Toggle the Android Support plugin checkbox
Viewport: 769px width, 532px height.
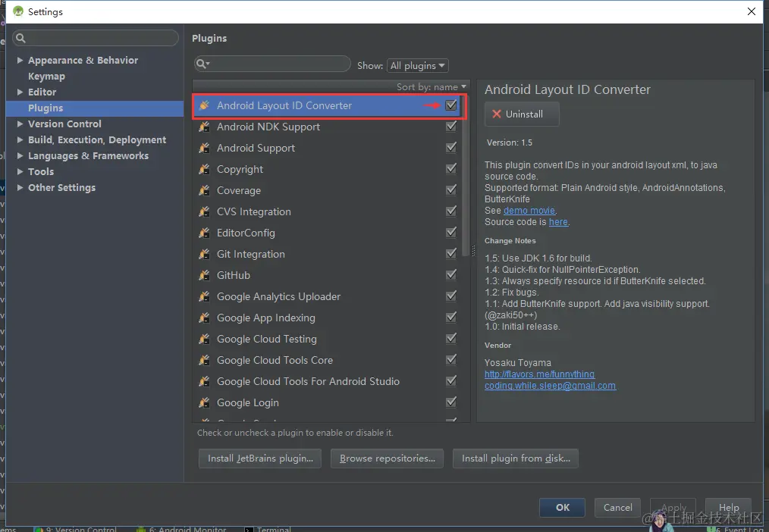[x=451, y=147]
